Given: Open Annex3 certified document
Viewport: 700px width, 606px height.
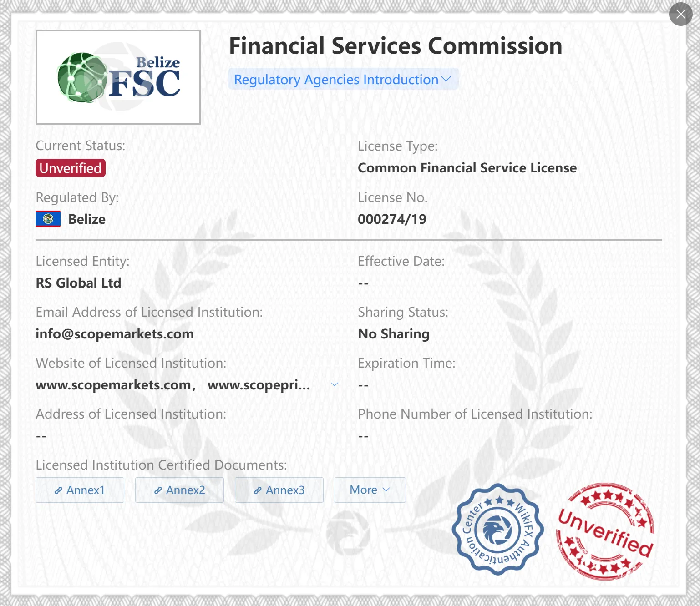Looking at the screenshot, I should (279, 490).
